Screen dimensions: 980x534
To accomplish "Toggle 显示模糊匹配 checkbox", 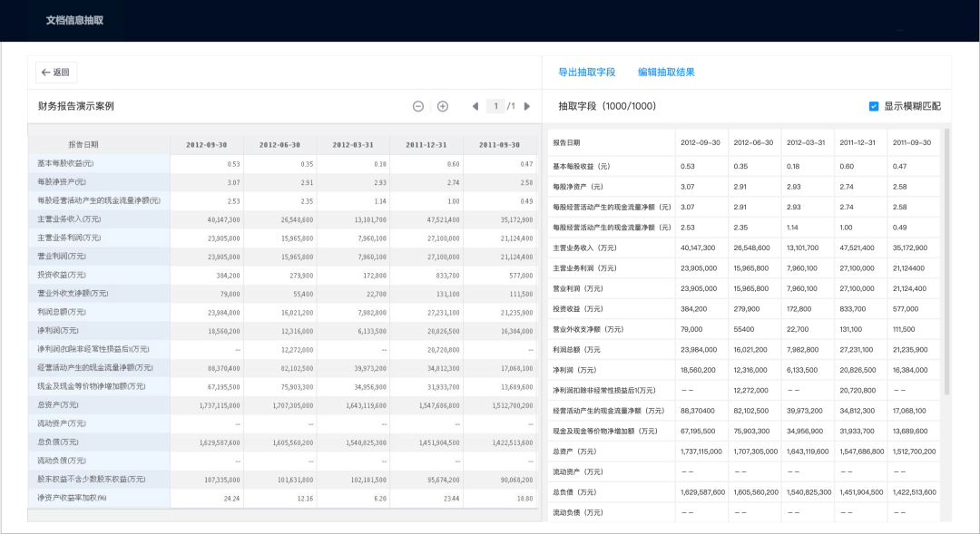I will 874,106.
